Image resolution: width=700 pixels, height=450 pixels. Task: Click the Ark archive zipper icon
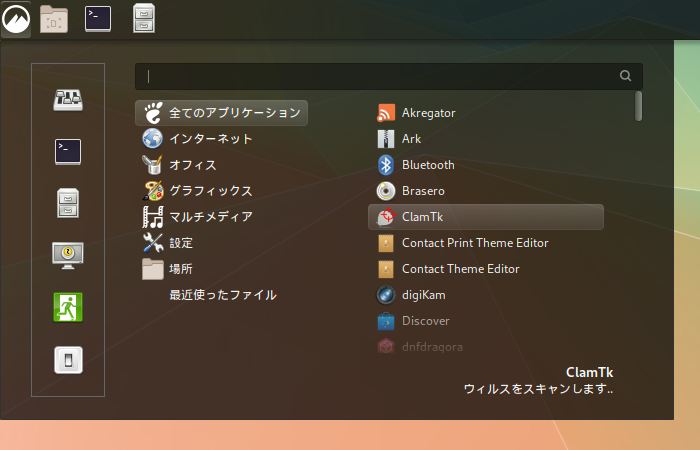386,139
